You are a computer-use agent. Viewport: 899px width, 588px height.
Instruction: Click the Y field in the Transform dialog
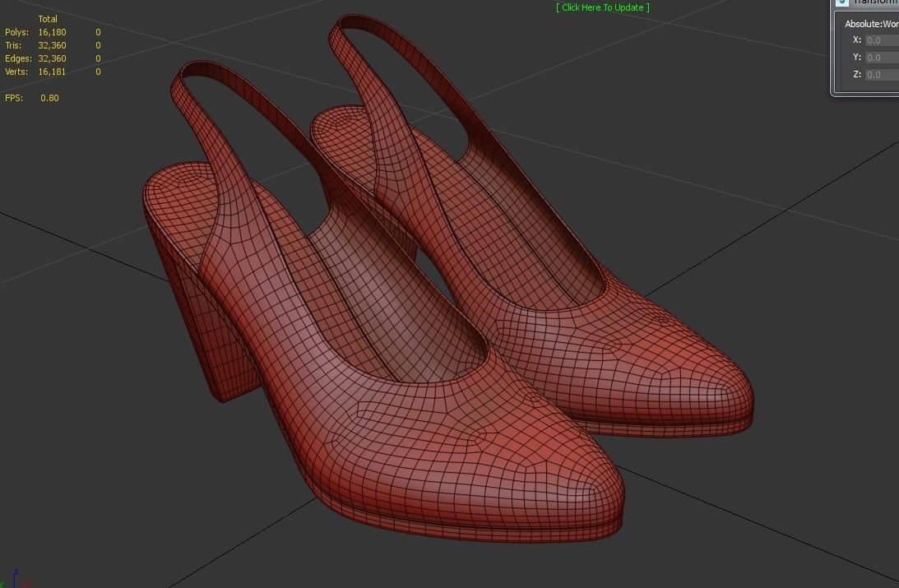tap(882, 58)
